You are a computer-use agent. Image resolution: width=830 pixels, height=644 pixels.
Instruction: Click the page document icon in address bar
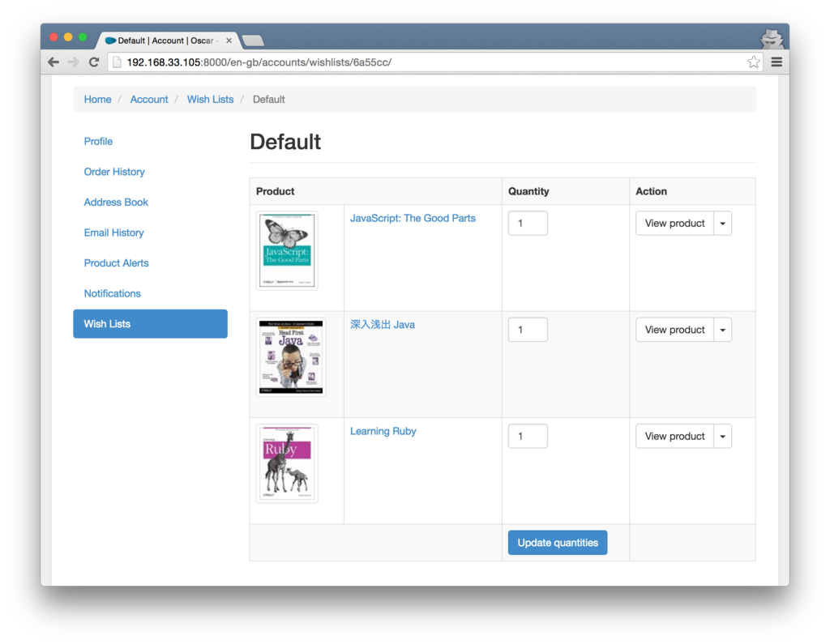pyautogui.click(x=117, y=62)
